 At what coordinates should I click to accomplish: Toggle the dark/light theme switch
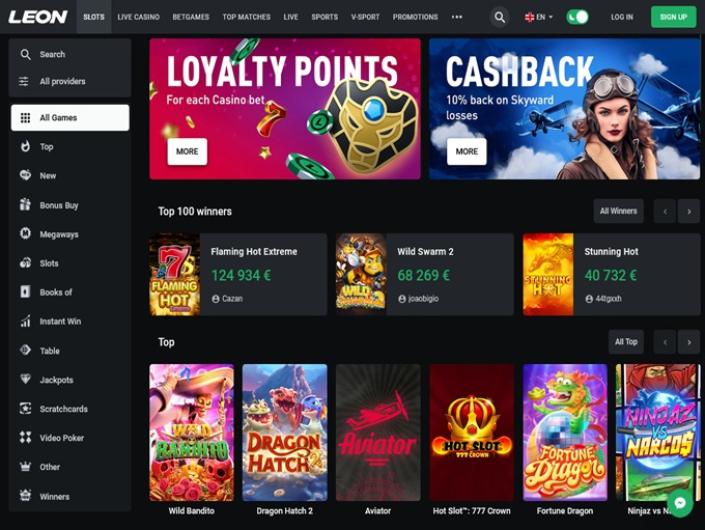(577, 17)
